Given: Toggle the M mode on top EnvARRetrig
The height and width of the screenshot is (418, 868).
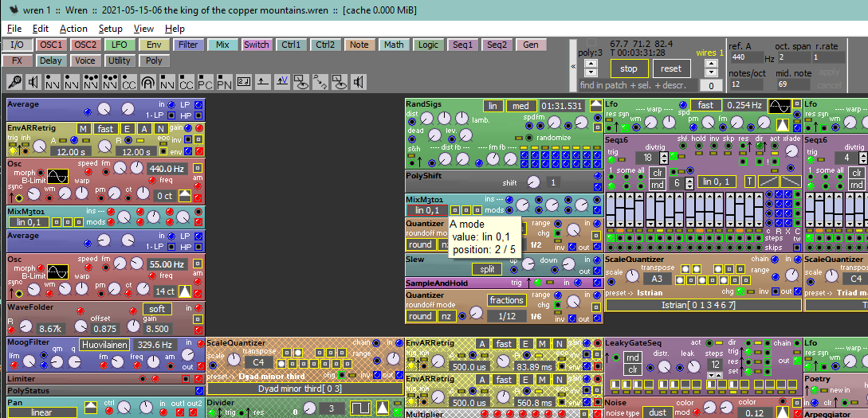Looking at the screenshot, I should point(84,129).
